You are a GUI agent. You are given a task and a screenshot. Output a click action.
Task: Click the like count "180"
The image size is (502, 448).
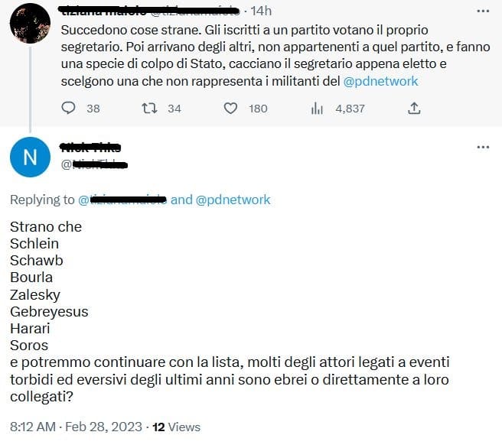[258, 109]
